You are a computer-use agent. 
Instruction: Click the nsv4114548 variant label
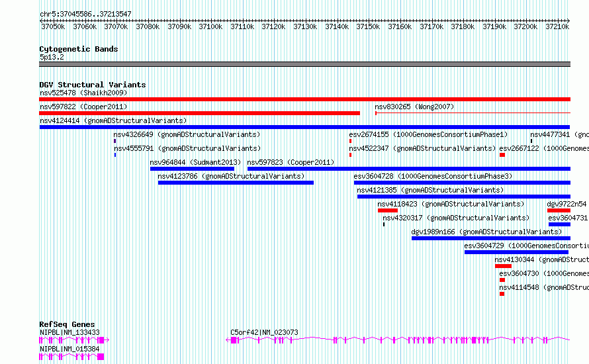(x=544, y=287)
